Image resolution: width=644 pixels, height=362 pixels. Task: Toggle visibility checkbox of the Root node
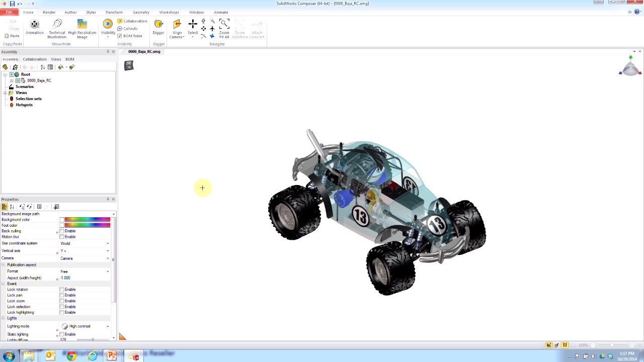[11, 74]
